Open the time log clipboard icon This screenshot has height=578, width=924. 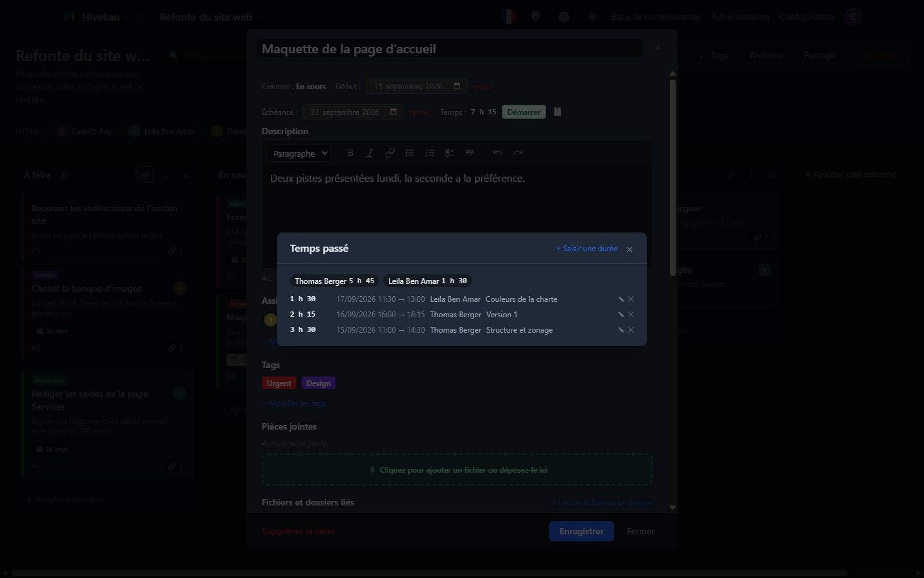557,112
